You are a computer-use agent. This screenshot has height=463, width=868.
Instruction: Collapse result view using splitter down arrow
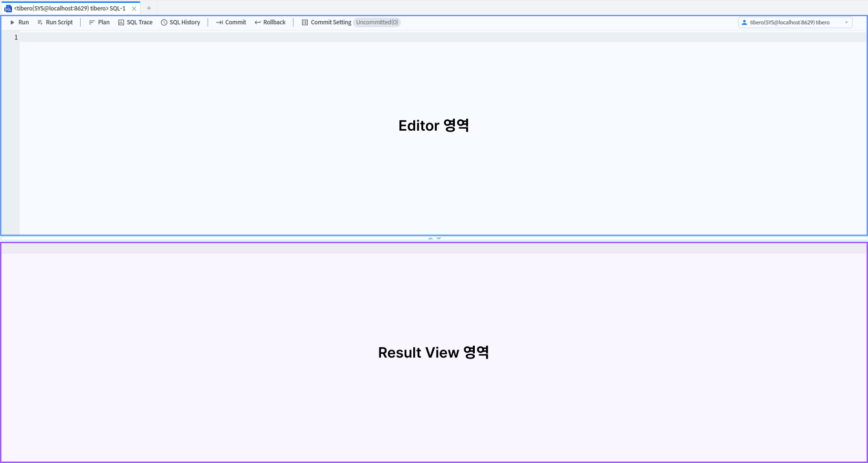(x=439, y=238)
